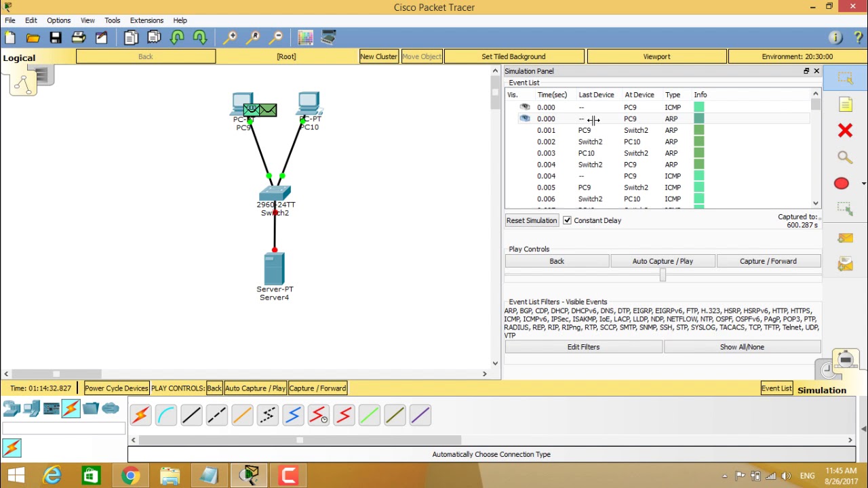This screenshot has height=488, width=868.
Task: Open the Activity Wizard toolbar icon
Action: pos(101,38)
